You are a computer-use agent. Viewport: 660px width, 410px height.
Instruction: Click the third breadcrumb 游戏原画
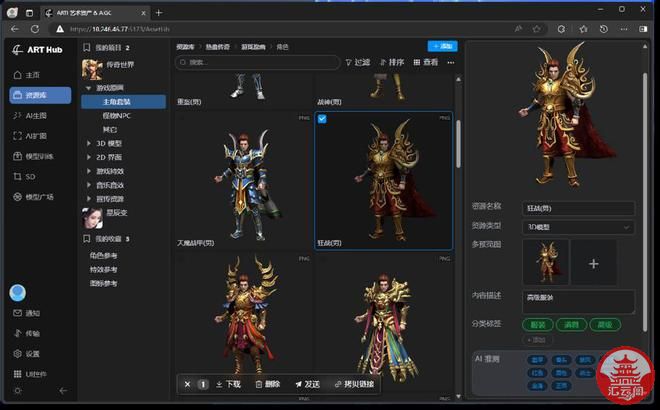click(253, 47)
